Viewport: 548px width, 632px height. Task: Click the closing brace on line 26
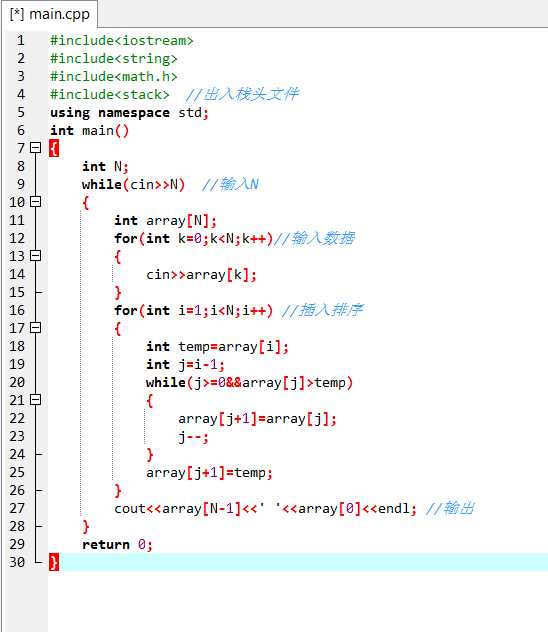click(118, 491)
